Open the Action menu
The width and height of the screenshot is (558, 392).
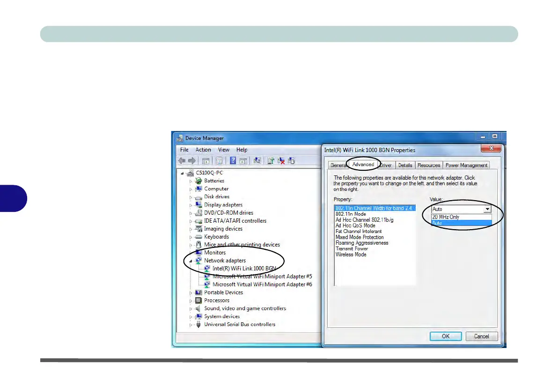pyautogui.click(x=203, y=150)
